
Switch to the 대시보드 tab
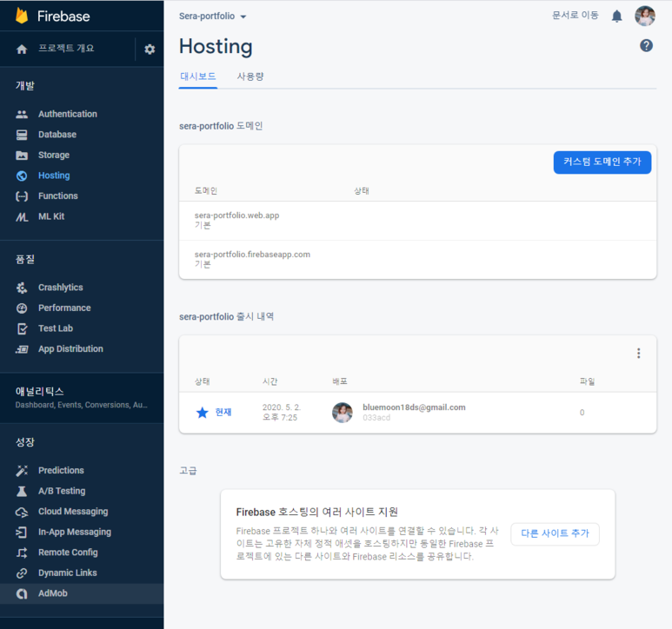(x=197, y=76)
